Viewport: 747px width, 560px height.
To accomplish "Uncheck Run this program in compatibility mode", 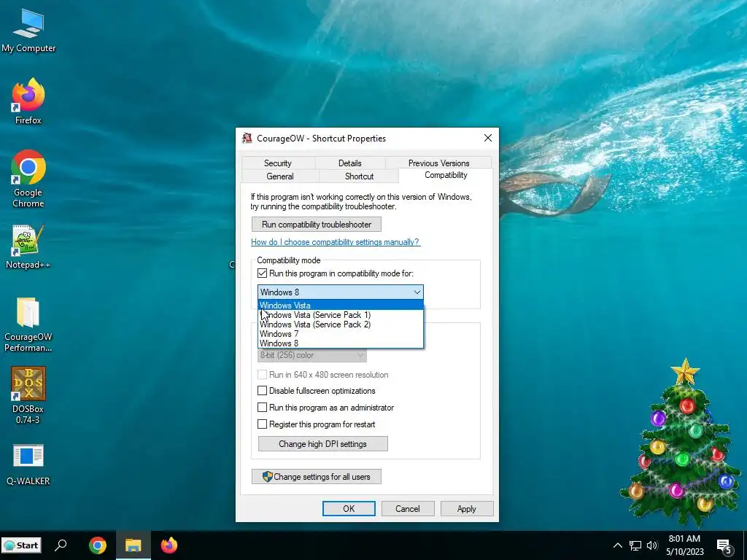I will [x=262, y=273].
